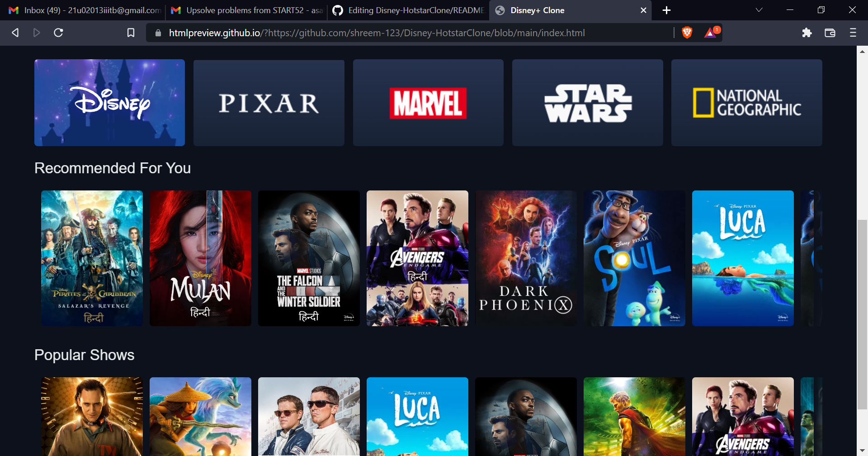Reload the page with the refresh icon

[58, 33]
